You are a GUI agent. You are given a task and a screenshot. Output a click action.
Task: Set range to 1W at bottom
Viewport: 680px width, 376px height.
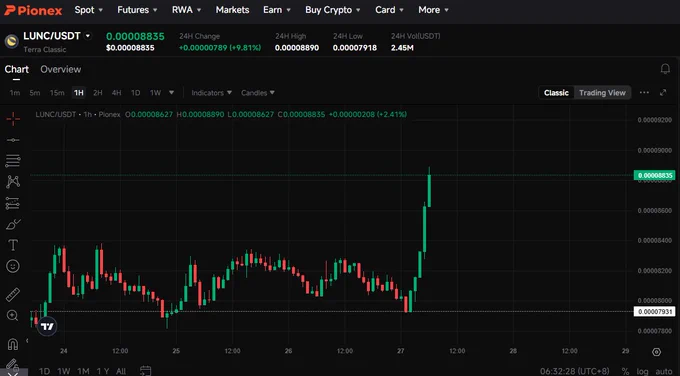[x=64, y=371]
